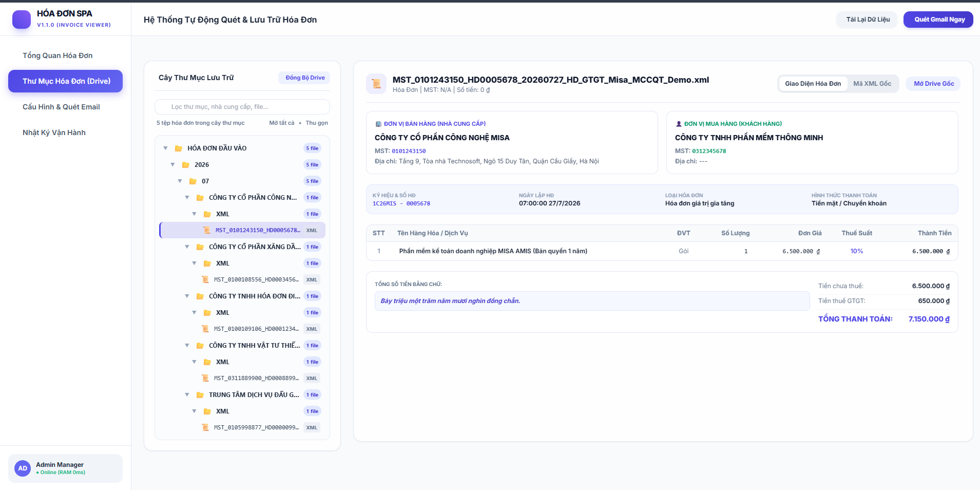Click the invoice document icon beside the file title

pyautogui.click(x=376, y=84)
